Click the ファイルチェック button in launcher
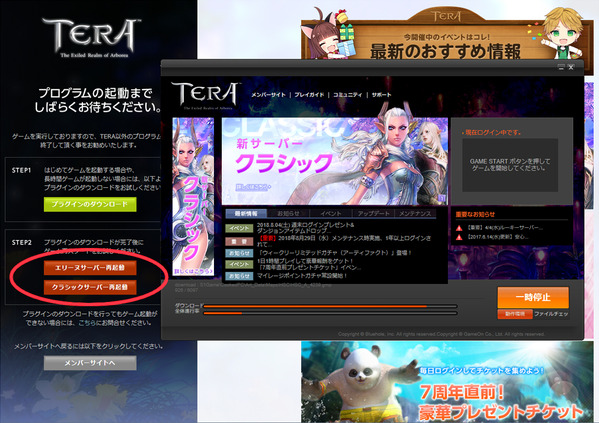The height and width of the screenshot is (423, 599). coord(551,314)
